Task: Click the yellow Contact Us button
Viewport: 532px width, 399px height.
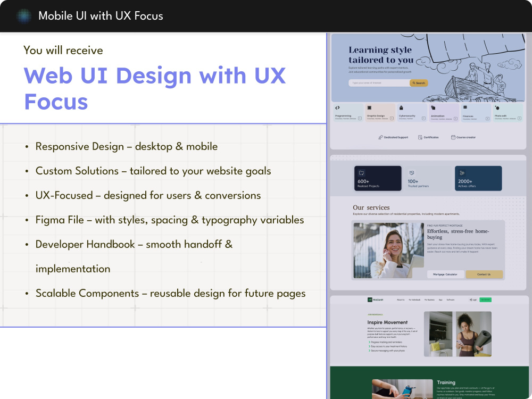Action: pyautogui.click(x=484, y=274)
